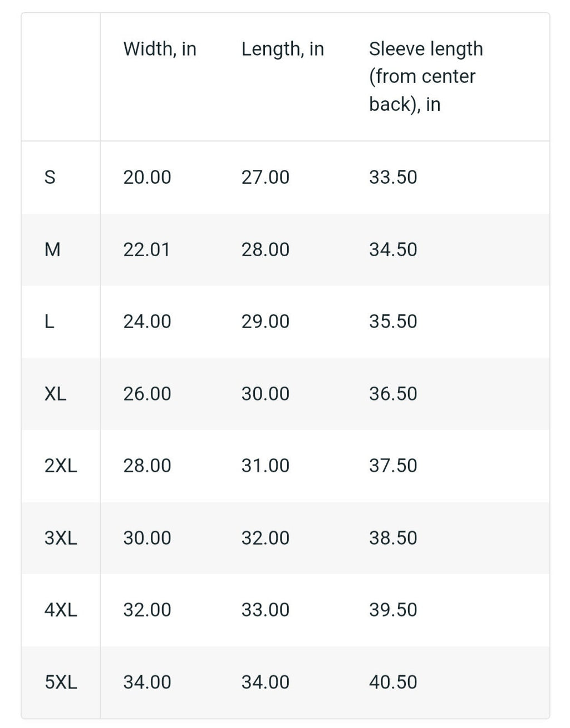The height and width of the screenshot is (728, 570).
Task: Click the 32.00 width value for 4XL
Action: tap(147, 610)
